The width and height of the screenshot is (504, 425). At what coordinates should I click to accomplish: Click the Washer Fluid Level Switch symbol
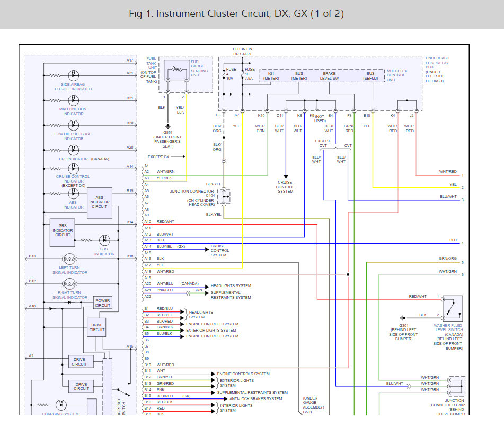pyautogui.click(x=453, y=308)
